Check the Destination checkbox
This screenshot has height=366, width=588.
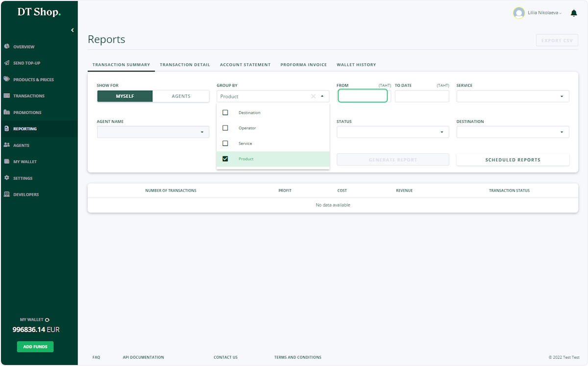point(225,113)
